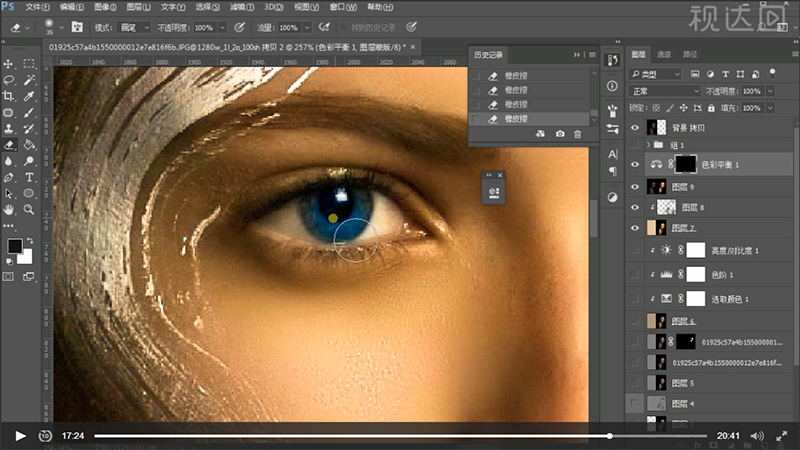Select the Eraser tool in toolbox
Screen dimensions: 800x450
(9, 145)
